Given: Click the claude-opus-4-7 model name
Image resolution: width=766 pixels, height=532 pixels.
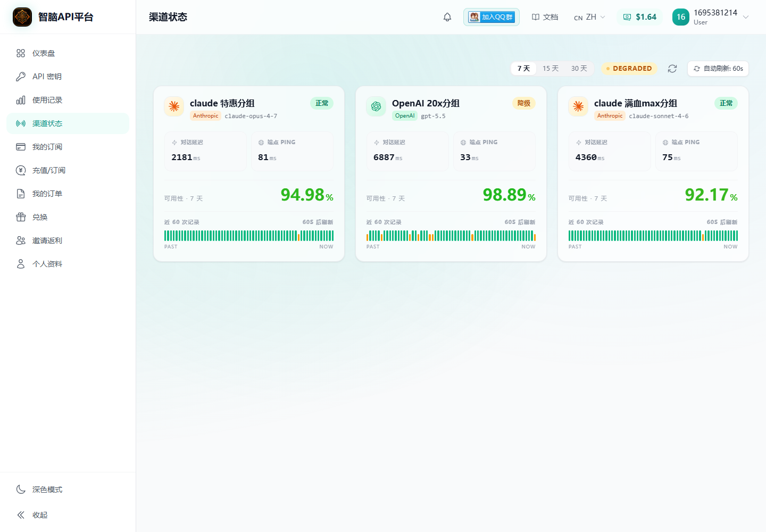Looking at the screenshot, I should (x=251, y=116).
